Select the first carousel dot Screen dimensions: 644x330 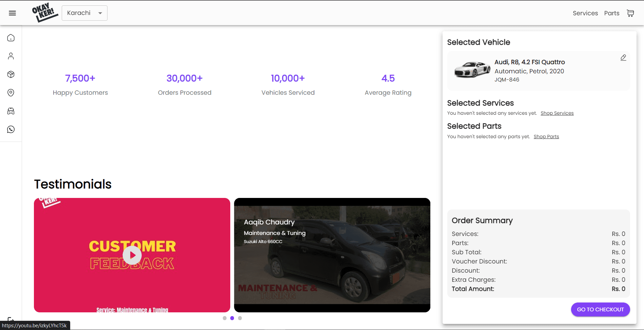[225, 318]
